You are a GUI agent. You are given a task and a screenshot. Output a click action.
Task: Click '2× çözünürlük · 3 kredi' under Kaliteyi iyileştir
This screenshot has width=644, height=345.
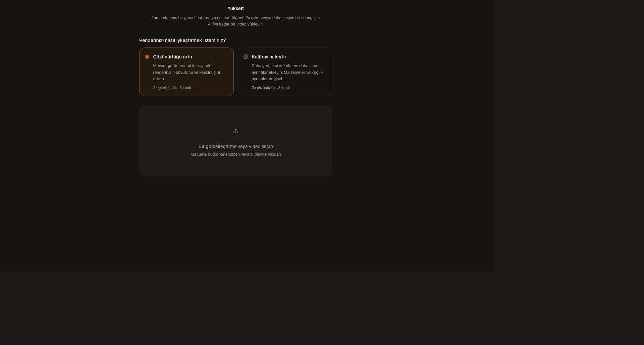pyautogui.click(x=271, y=88)
